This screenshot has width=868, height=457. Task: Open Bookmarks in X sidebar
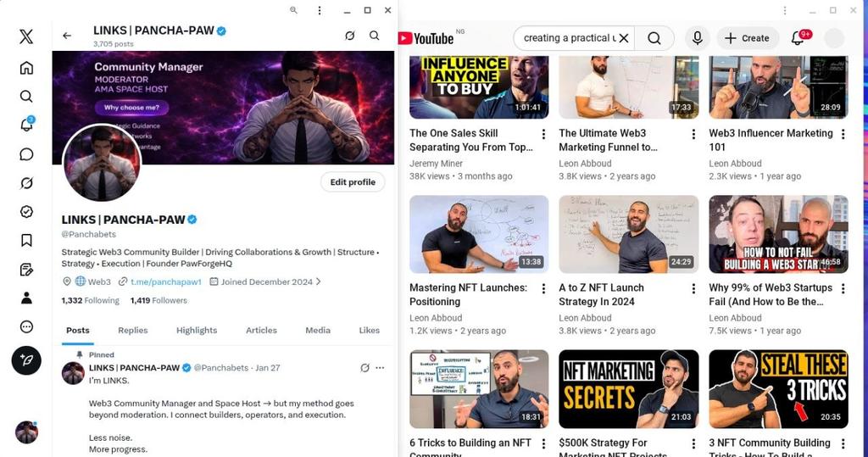click(x=26, y=241)
